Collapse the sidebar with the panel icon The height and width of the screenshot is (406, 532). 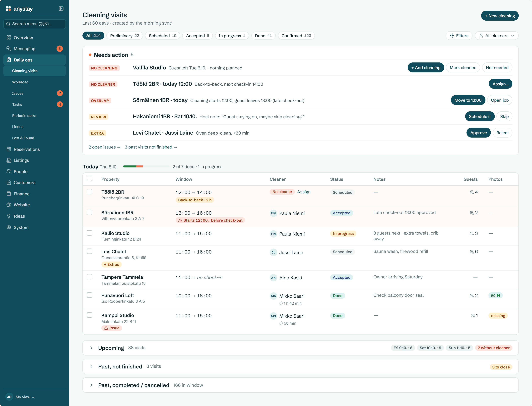(61, 9)
